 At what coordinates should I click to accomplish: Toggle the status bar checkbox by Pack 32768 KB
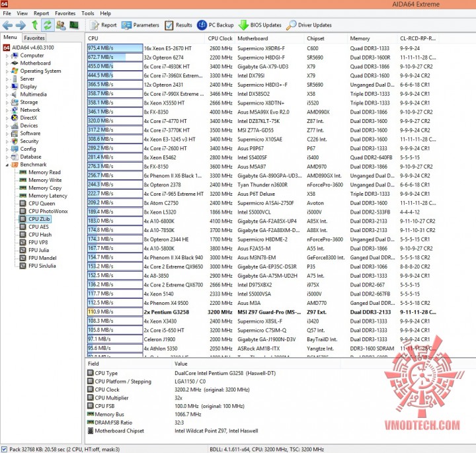pyautogui.click(x=4, y=449)
